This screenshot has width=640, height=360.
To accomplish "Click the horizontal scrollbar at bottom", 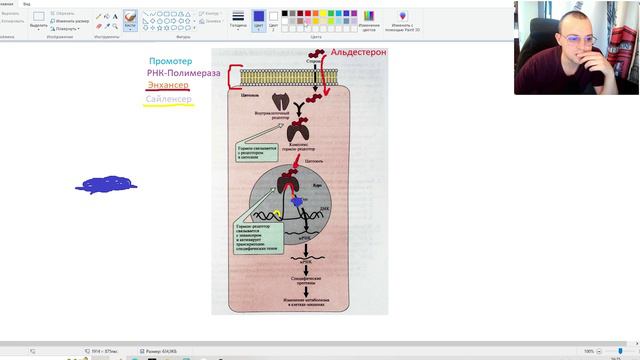I will [313, 344].
